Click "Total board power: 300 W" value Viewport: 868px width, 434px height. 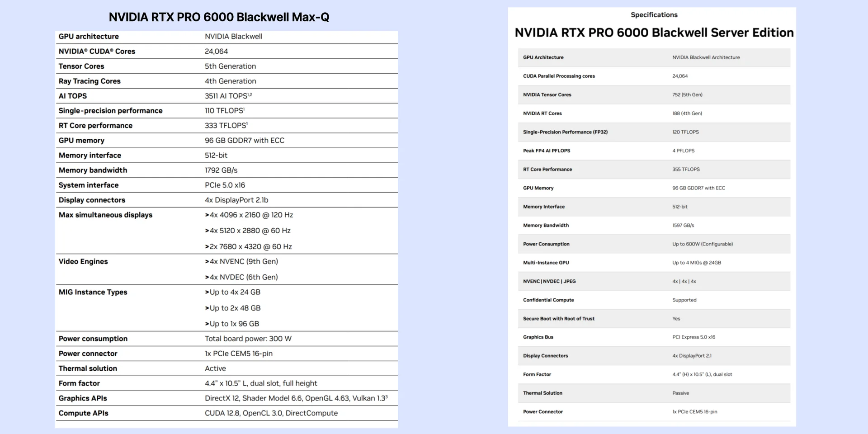pos(248,339)
